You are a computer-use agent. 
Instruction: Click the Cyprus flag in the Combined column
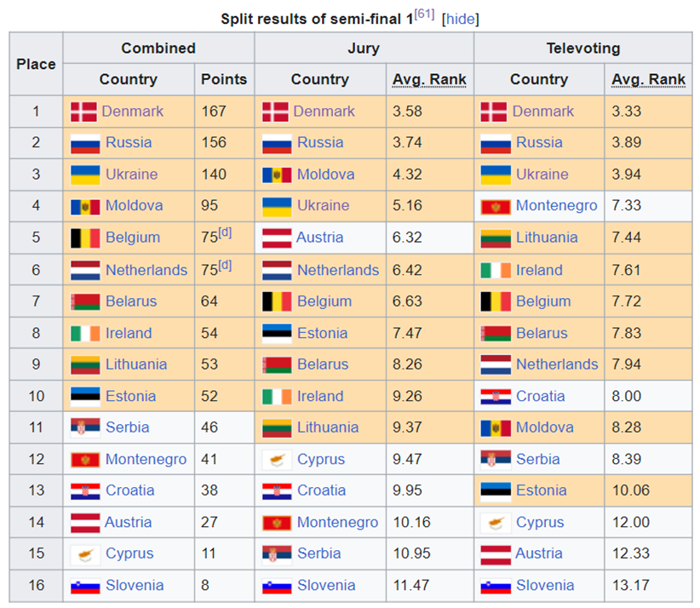[85, 554]
